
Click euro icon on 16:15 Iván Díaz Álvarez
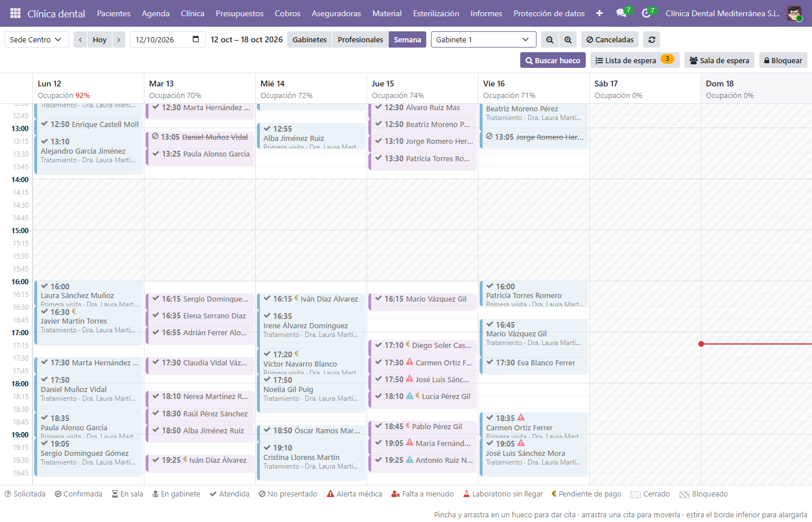coord(296,298)
